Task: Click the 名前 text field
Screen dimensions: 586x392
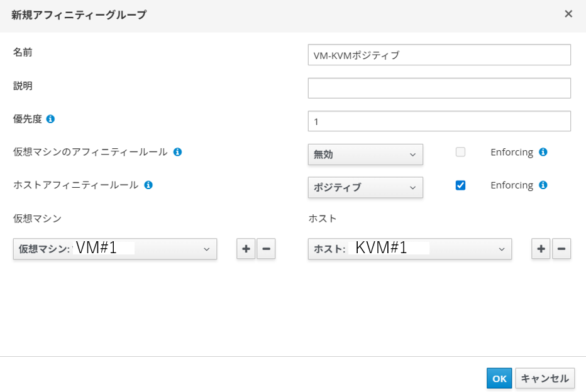Action: [439, 55]
